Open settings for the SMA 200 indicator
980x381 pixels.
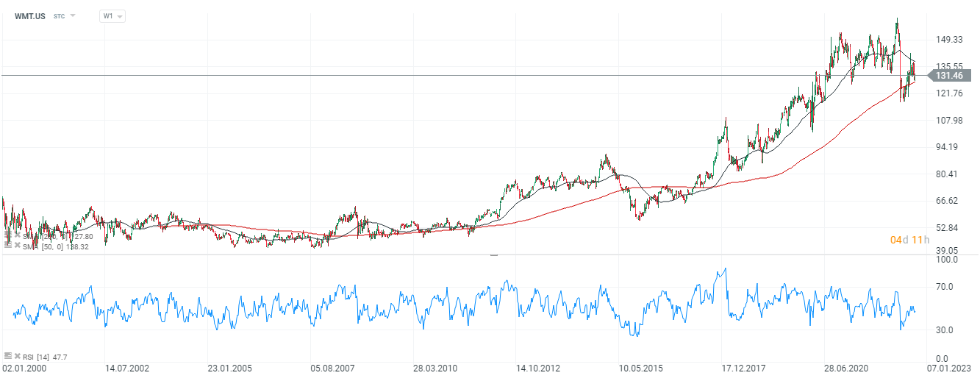7,236
